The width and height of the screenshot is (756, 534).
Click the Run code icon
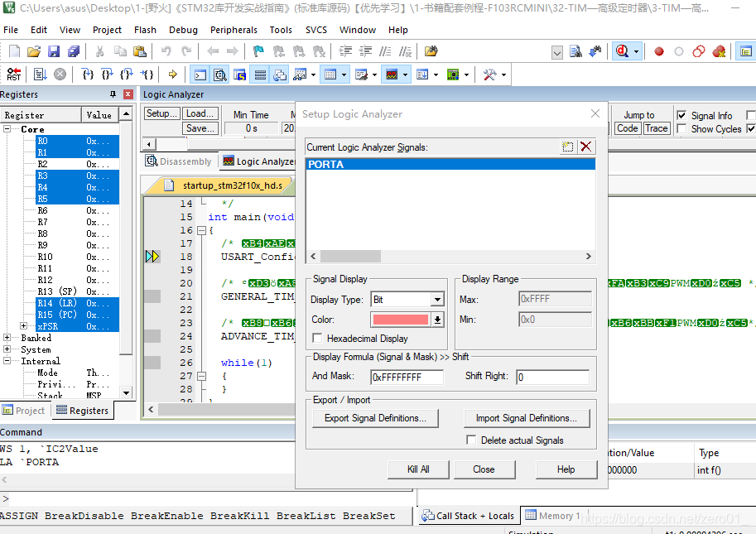[x=40, y=75]
